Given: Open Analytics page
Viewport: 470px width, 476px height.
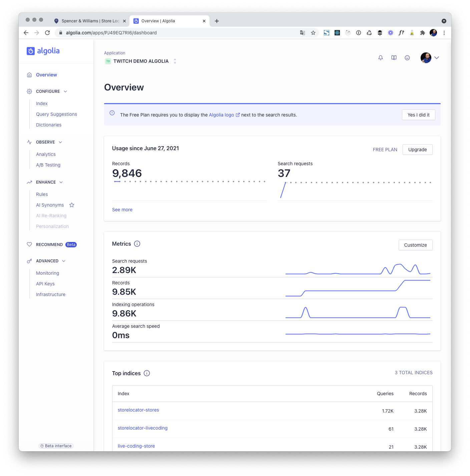Looking at the screenshot, I should click(x=46, y=154).
